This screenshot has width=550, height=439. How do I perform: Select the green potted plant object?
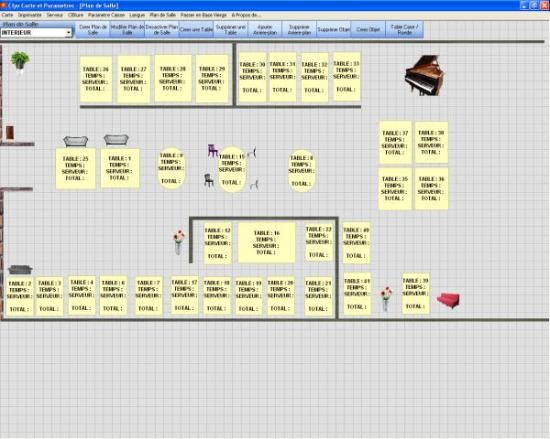click(x=20, y=61)
